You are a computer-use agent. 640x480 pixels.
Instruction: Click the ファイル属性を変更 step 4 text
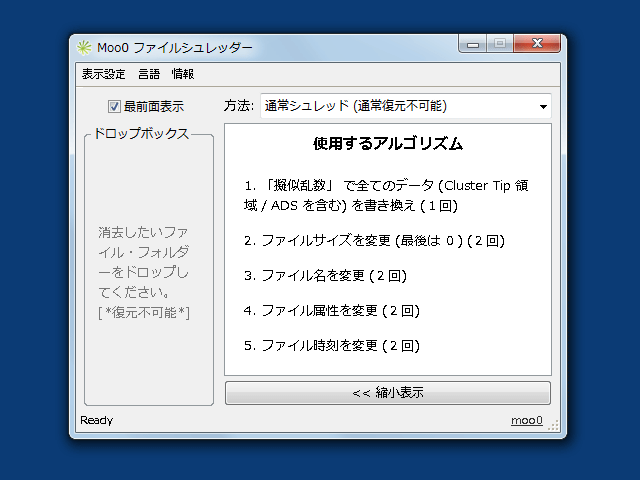point(332,311)
